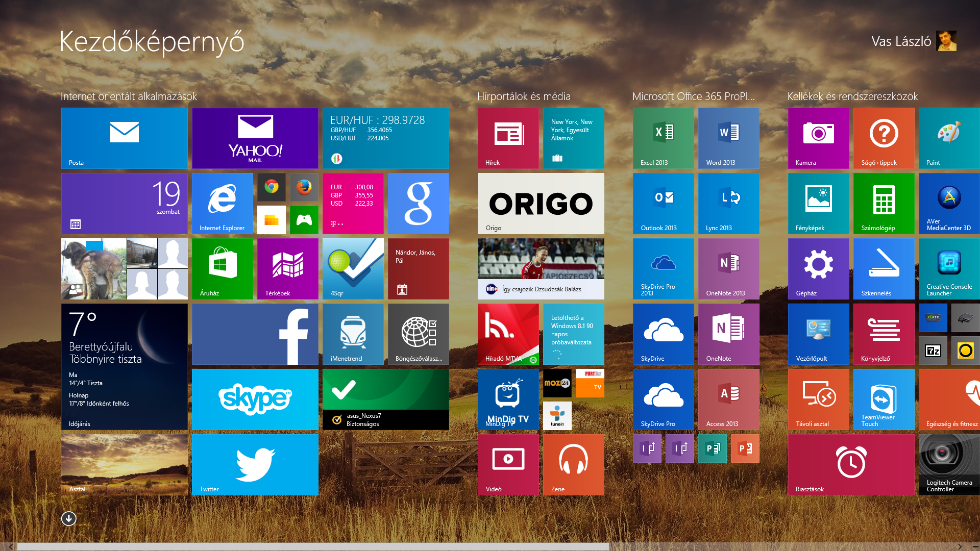Screen dimensions: 980x551
Task: Open TeamViewer Touch tile
Action: (884, 399)
